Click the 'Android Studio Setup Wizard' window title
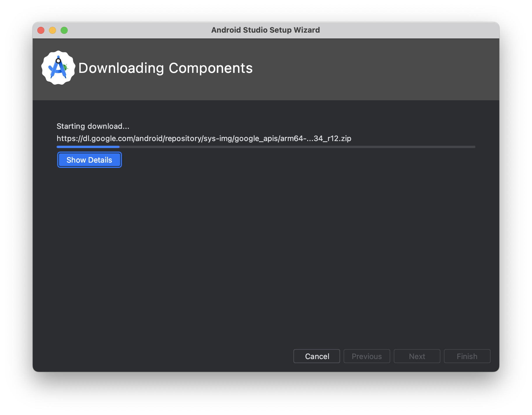Screen dimensions: 532x415 coord(266,30)
